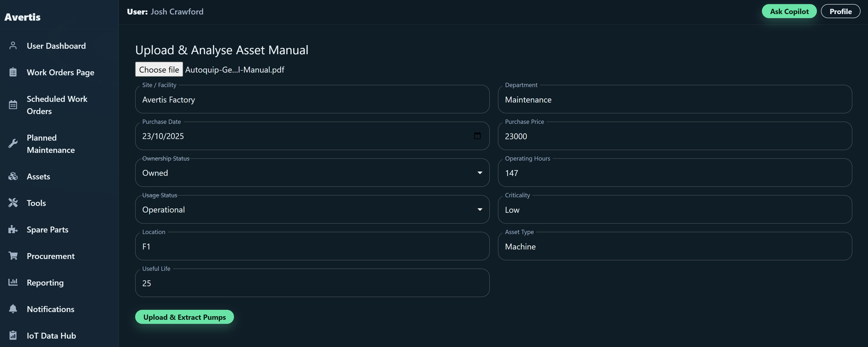Click Choose file to replace the manual
868x347 pixels.
tap(159, 69)
